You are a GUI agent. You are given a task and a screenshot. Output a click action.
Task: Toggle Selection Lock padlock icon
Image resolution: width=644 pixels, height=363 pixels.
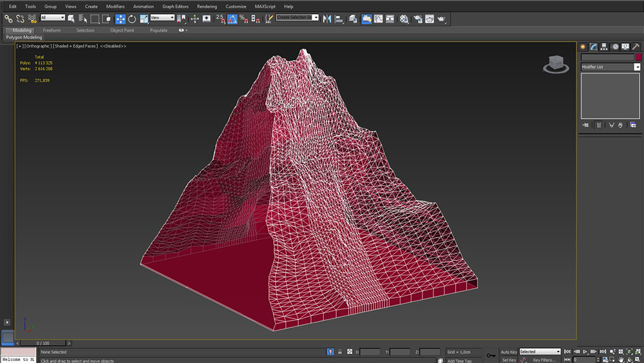click(339, 352)
